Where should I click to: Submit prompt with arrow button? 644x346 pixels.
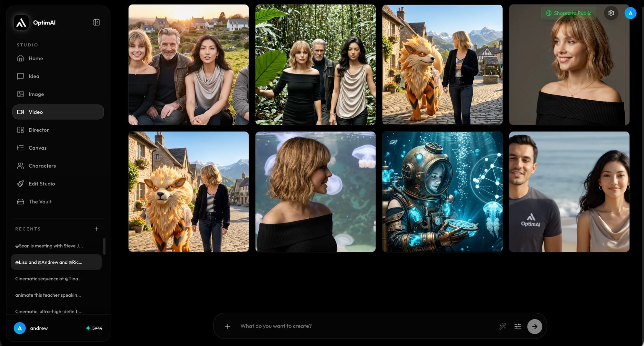pyautogui.click(x=535, y=327)
